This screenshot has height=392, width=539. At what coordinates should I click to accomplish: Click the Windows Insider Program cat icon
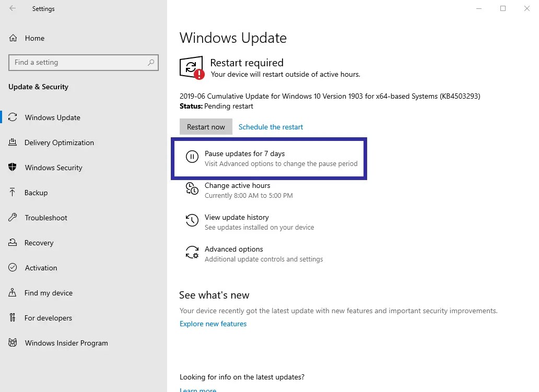13,343
